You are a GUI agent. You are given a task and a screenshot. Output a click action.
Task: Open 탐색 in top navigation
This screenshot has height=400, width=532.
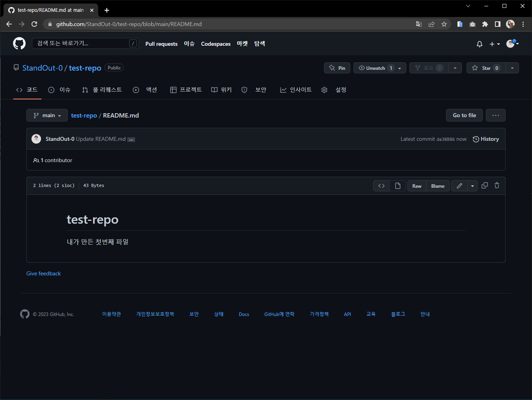click(x=260, y=44)
